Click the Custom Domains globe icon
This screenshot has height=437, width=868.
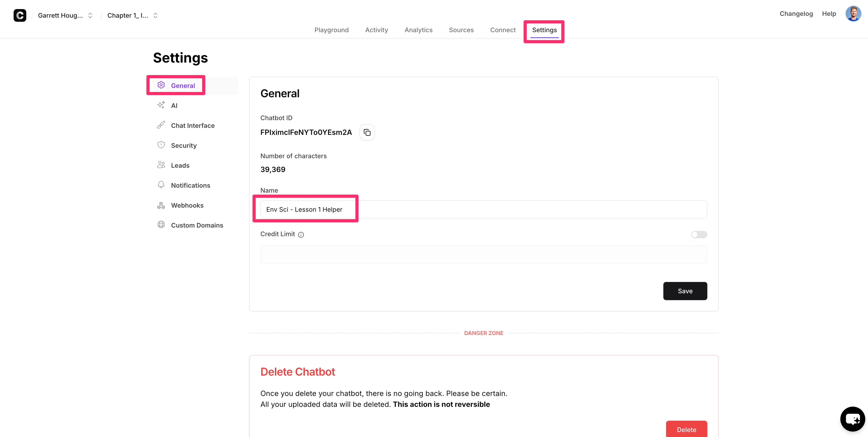click(x=161, y=225)
